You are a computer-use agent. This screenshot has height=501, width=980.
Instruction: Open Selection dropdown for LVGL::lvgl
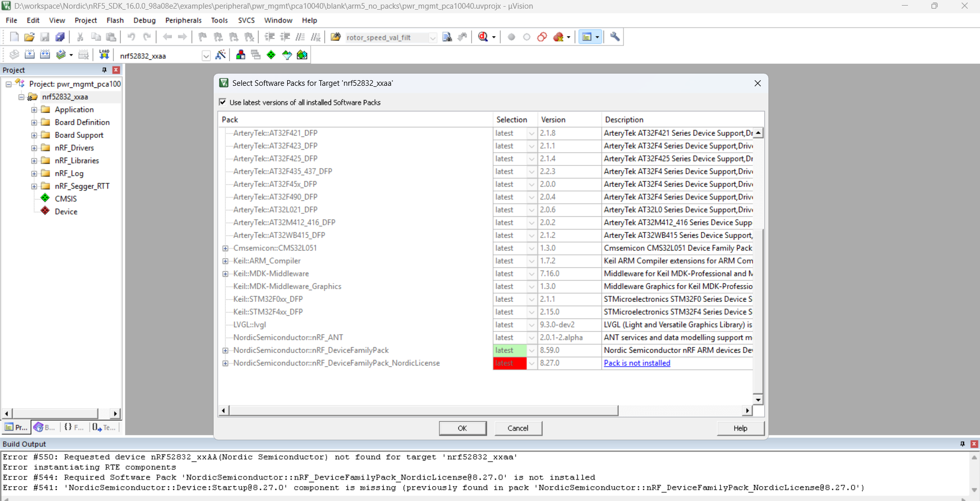click(531, 325)
